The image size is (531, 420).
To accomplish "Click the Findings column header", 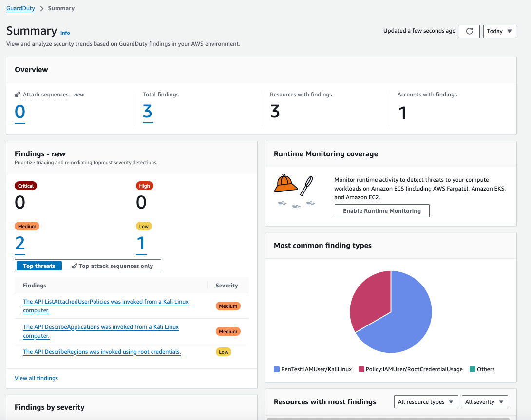I will [35, 286].
